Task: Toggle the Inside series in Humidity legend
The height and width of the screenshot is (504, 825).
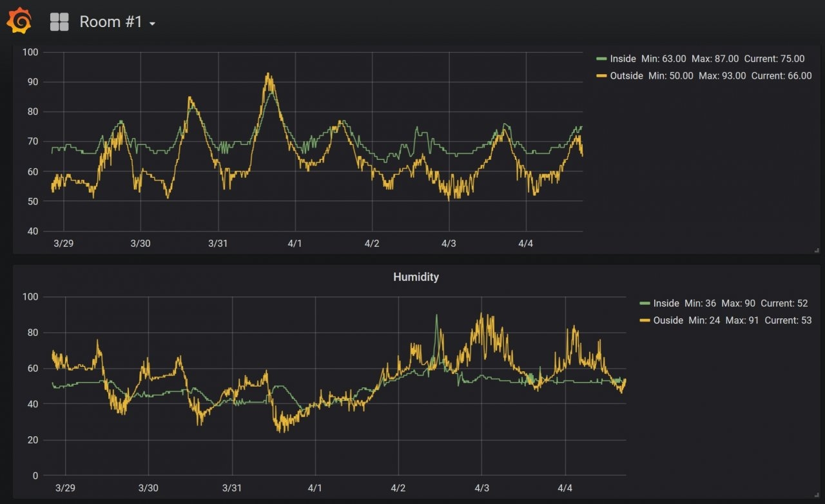Action: coord(666,303)
